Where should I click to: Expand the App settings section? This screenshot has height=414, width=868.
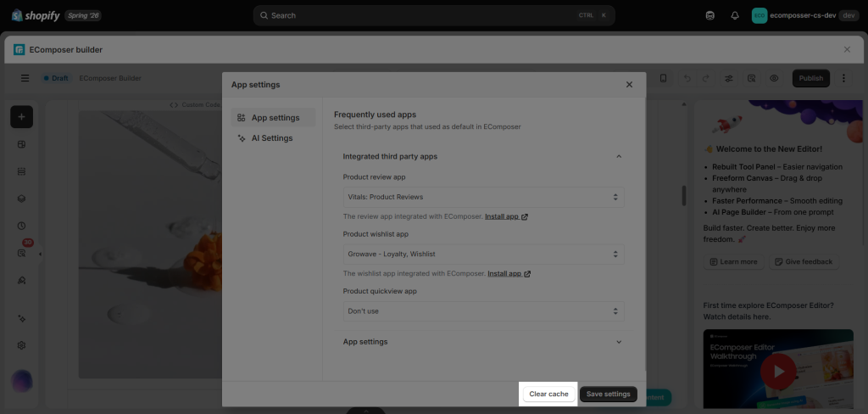tap(482, 341)
